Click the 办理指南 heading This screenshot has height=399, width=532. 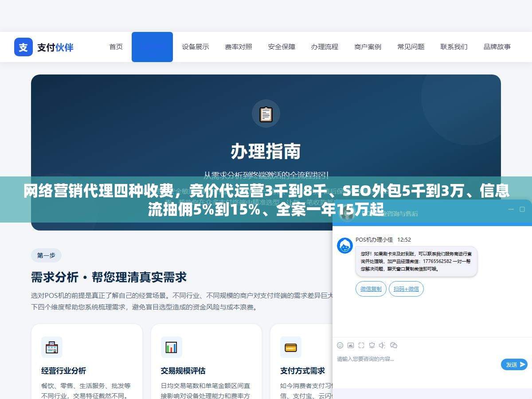tap(266, 151)
